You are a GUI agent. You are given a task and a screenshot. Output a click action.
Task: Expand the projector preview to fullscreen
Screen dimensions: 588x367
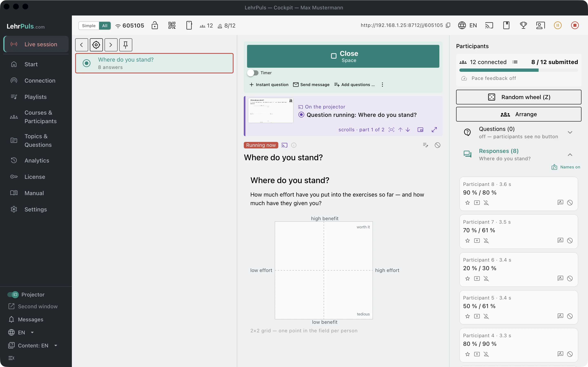click(x=434, y=130)
